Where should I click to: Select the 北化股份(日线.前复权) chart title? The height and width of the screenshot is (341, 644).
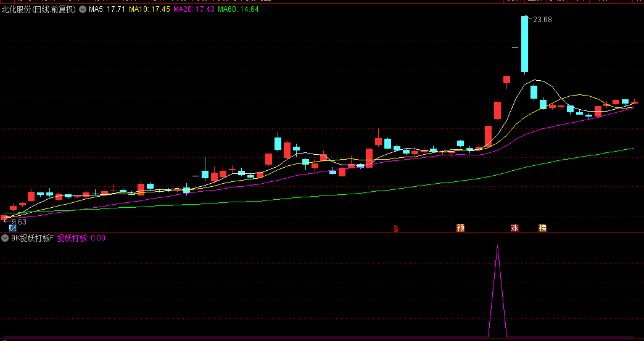pos(39,9)
